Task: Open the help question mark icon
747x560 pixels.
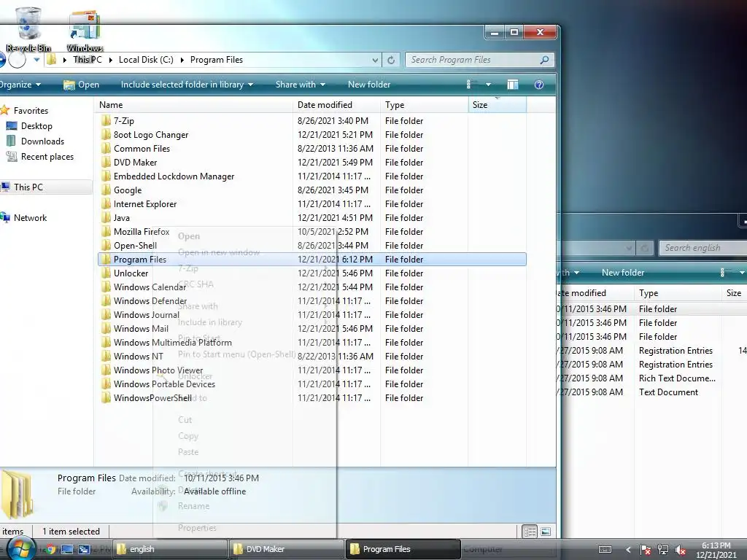Action: [539, 85]
